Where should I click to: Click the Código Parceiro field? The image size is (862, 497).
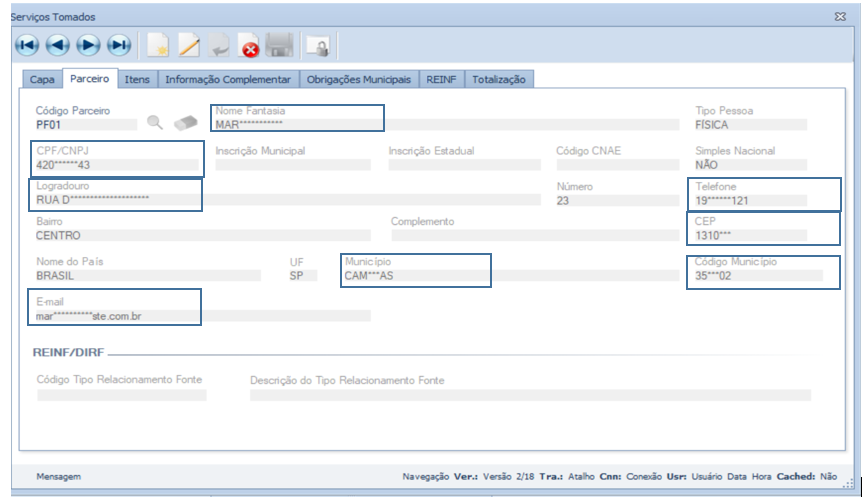85,125
